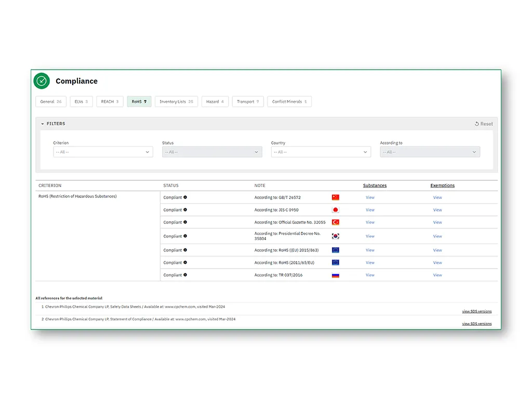View exemptions for JIS C 0950 row
Image resolution: width=532 pixels, height=399 pixels.
click(x=437, y=210)
